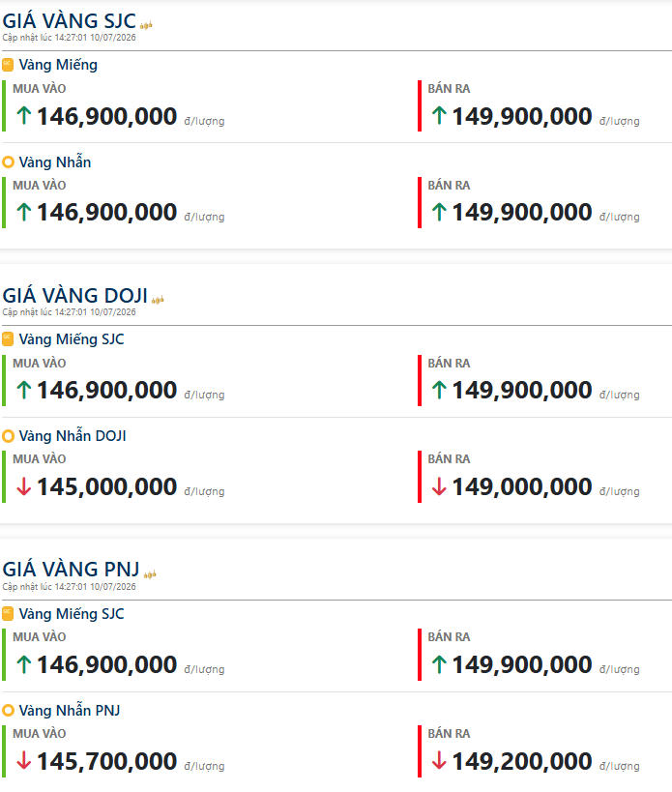Click the red down arrow by 149,200,000 sell price

[439, 761]
